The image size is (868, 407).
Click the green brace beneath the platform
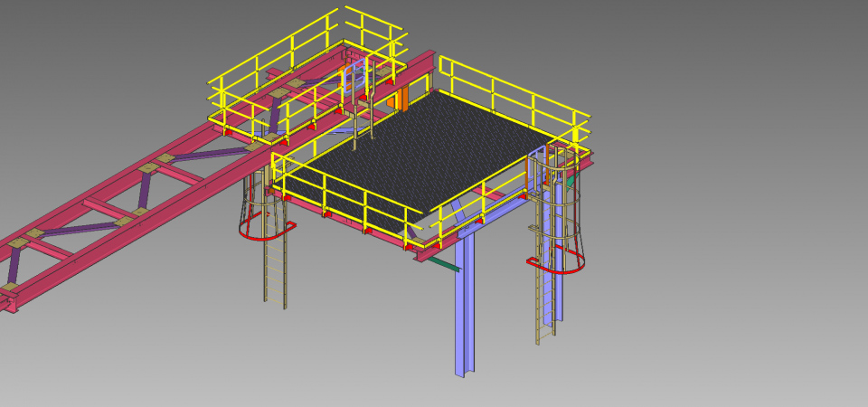pyautogui.click(x=444, y=263)
